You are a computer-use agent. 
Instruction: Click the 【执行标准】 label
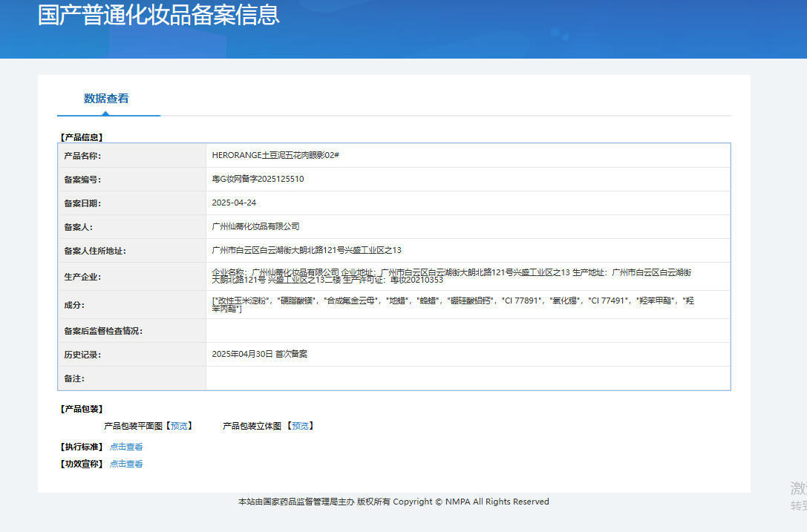(82, 447)
